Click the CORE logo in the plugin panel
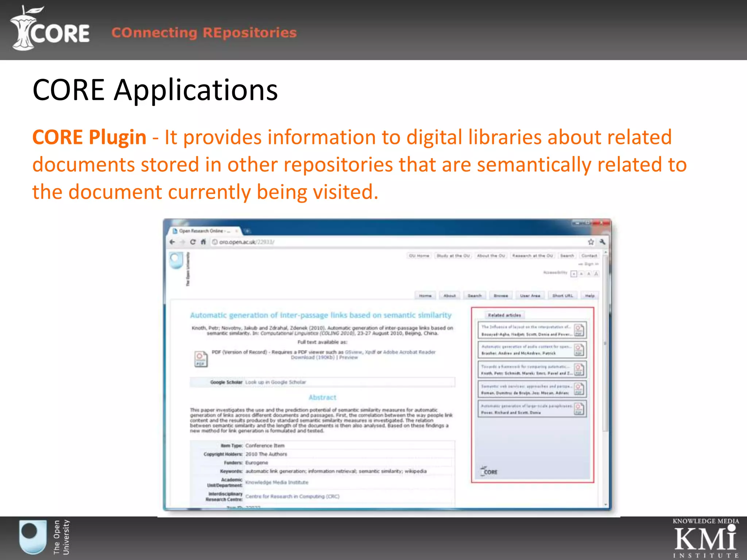The image size is (747, 560). pos(489,471)
